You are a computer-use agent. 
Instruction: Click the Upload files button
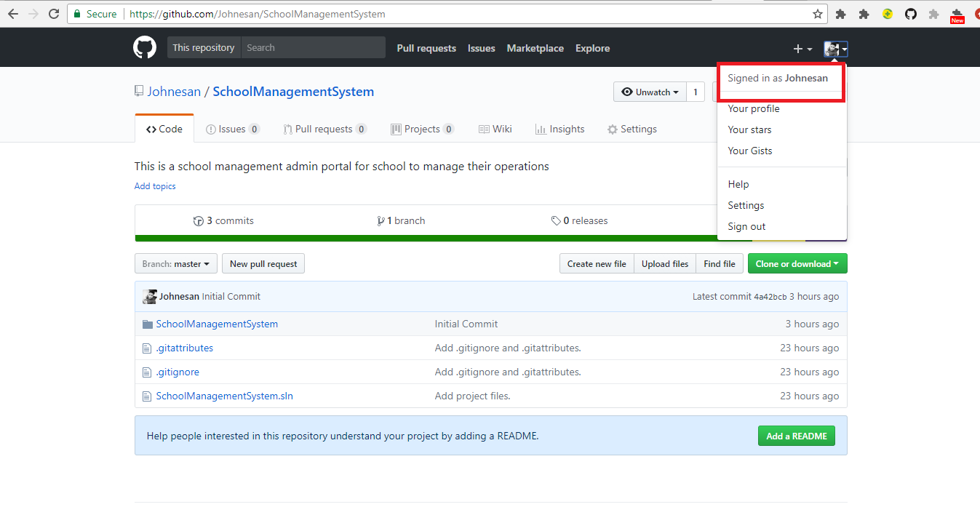(x=665, y=264)
